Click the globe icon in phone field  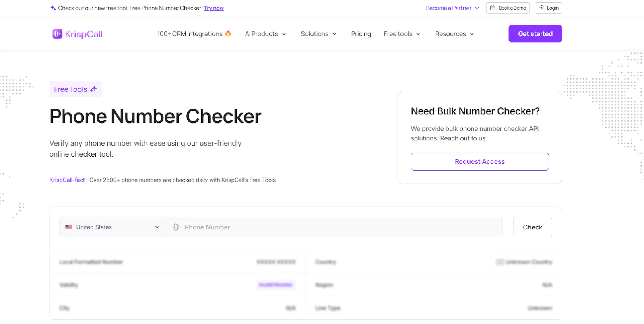coord(176,227)
